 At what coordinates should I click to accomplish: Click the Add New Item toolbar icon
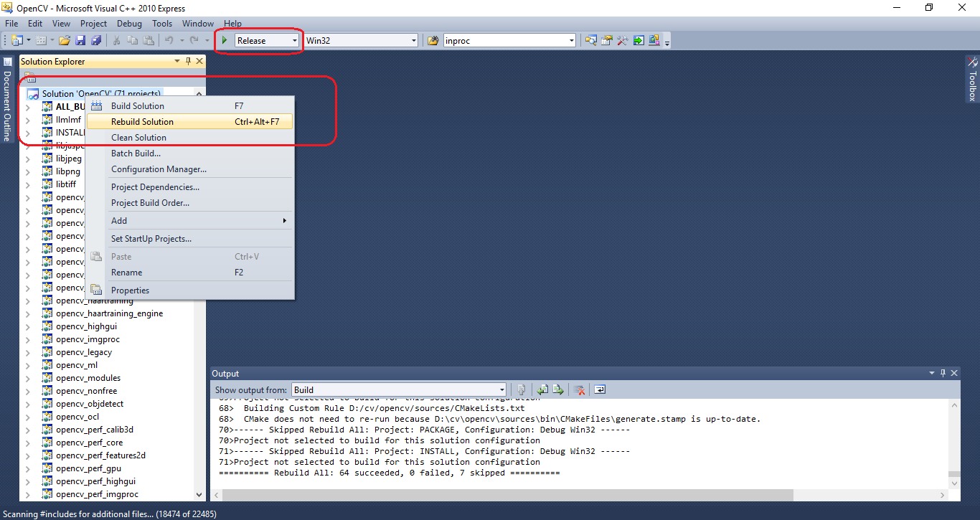coord(41,40)
